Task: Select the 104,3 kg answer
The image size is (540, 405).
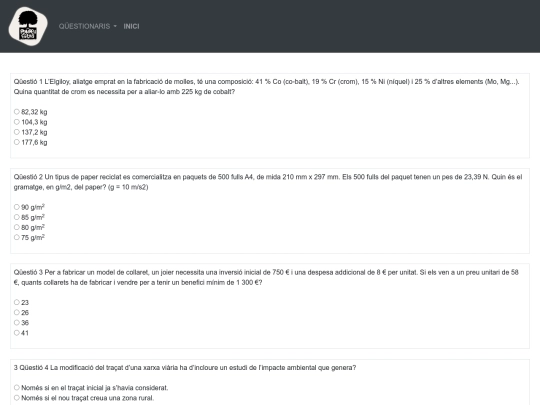Action: click(17, 122)
